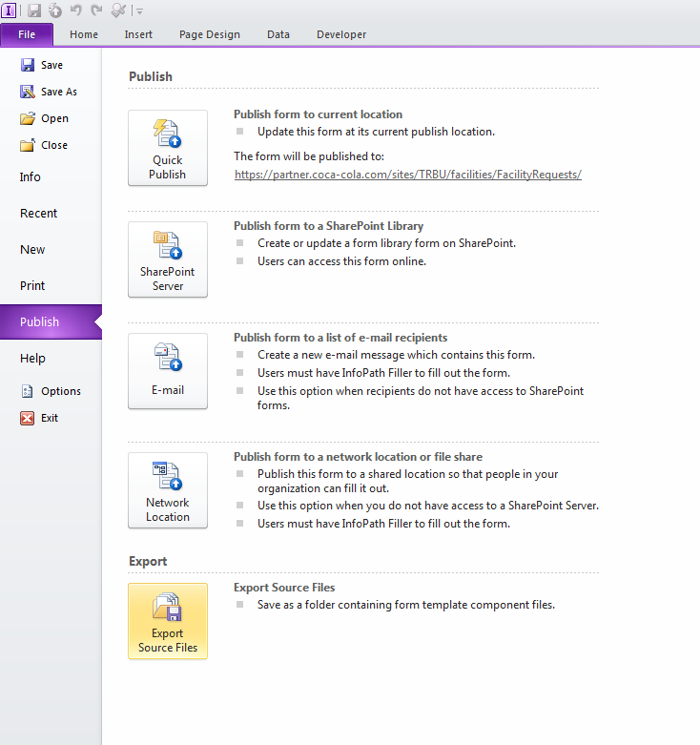The image size is (700, 745).
Task: Click the Preview icon in Quick Access Toolbar
Action: [x=118, y=10]
